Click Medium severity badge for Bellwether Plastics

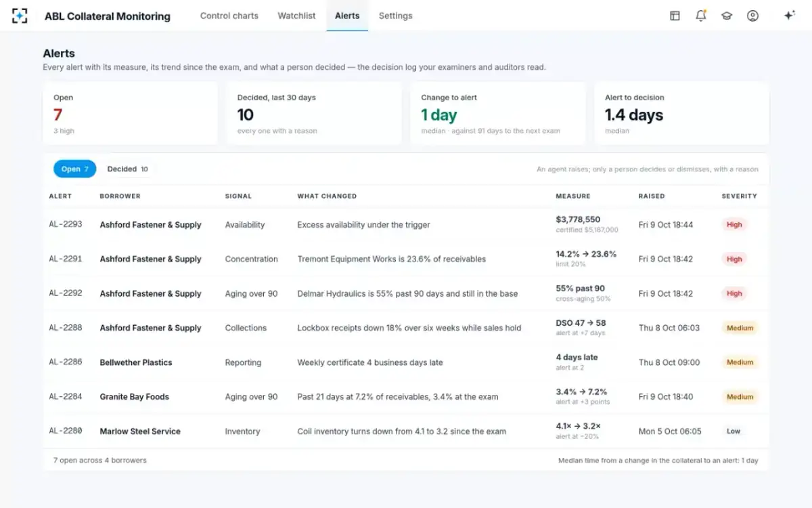740,362
